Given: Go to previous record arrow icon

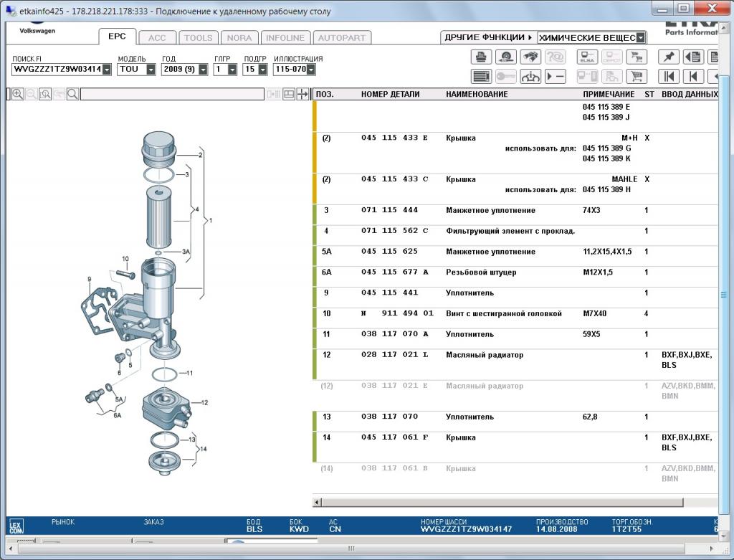Looking at the screenshot, I should (x=693, y=76).
